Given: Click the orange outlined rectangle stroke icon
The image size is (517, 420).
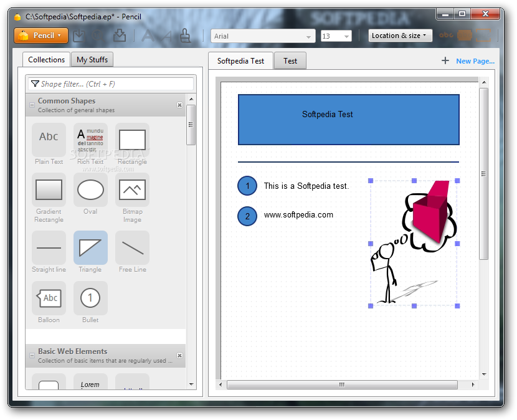Looking at the screenshot, I should click(483, 36).
